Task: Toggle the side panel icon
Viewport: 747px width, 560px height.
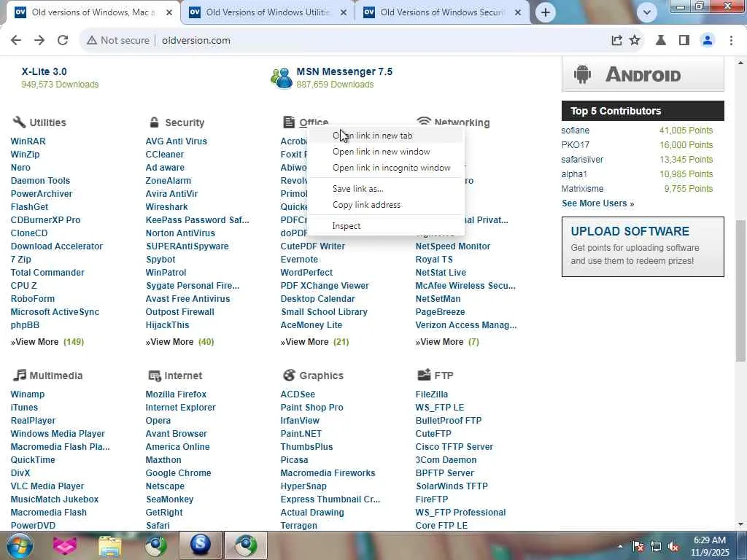Action: pos(684,41)
